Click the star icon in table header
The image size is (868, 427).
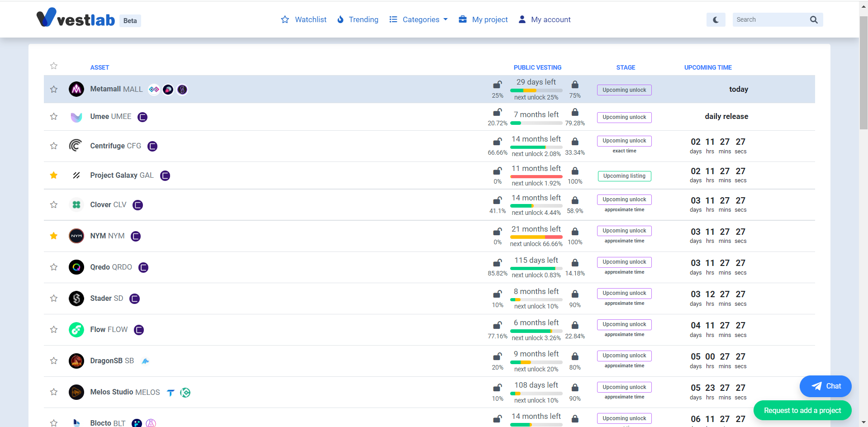point(54,66)
